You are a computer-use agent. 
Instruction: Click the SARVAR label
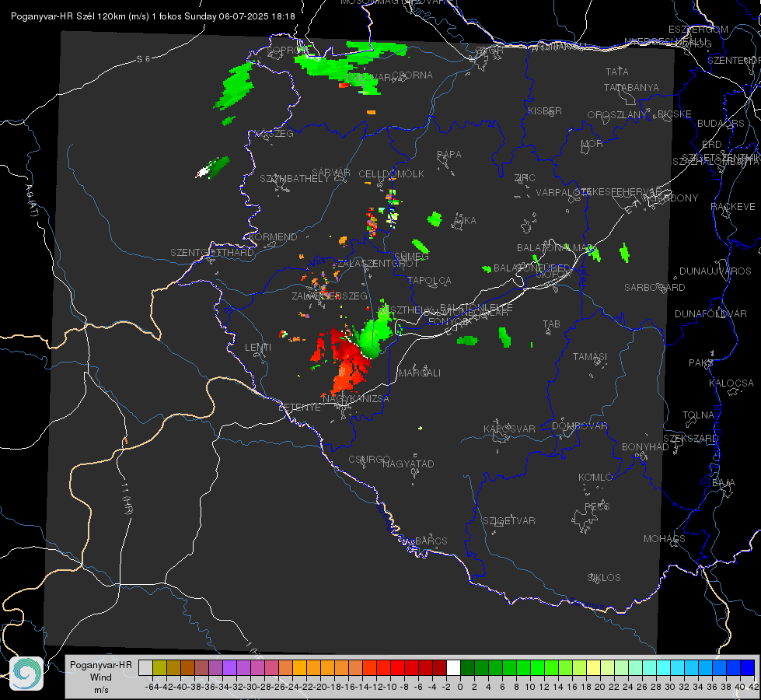(330, 173)
